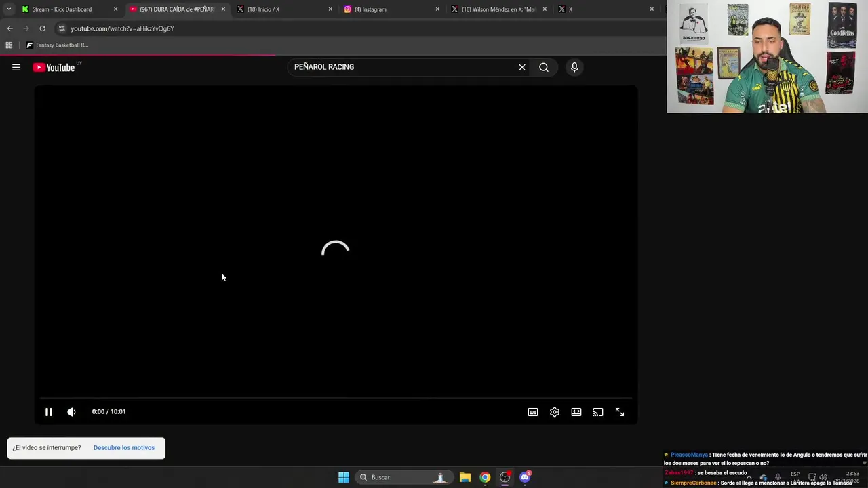Click the video progress bar

point(336,398)
